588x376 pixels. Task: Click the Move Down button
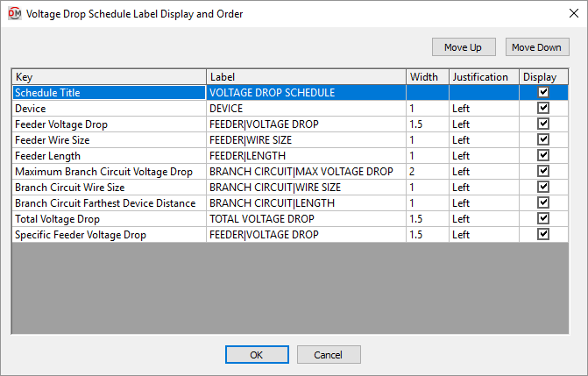[537, 47]
